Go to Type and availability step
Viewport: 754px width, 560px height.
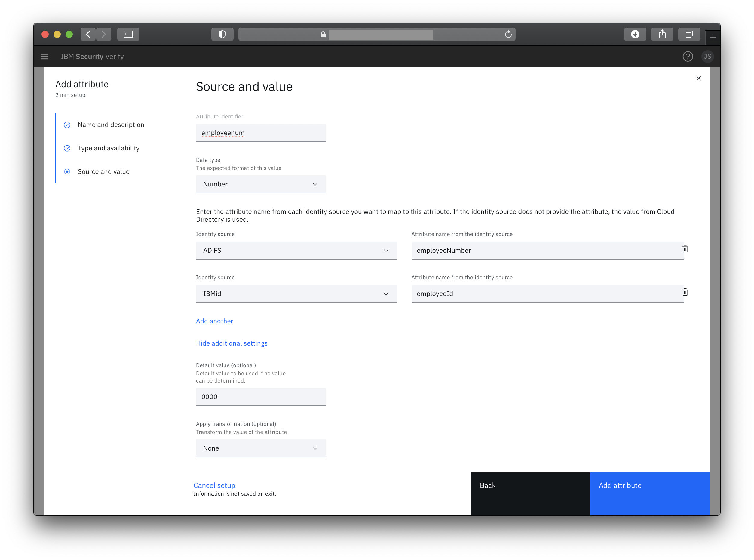click(109, 148)
